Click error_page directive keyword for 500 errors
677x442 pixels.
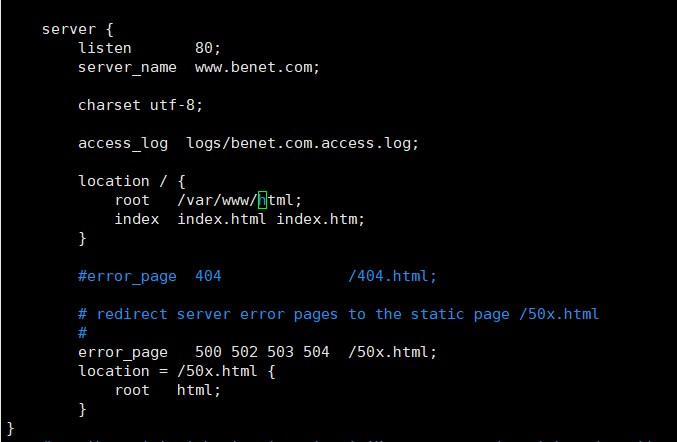pos(123,353)
